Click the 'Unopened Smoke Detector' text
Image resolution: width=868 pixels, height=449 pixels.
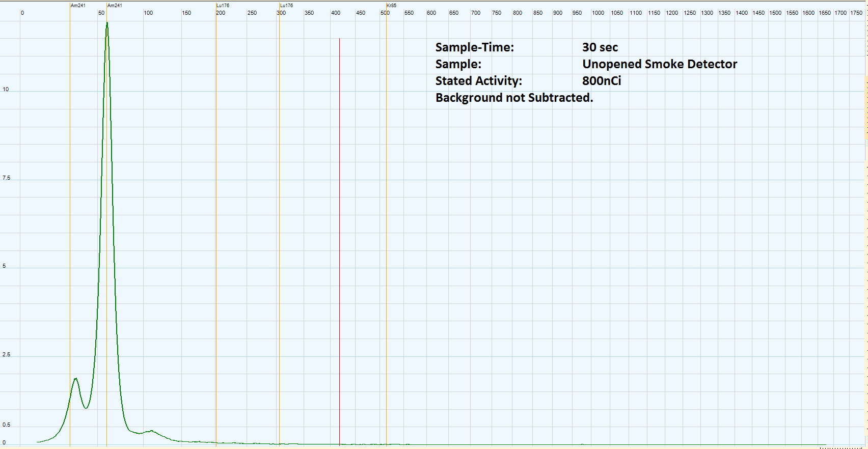coord(660,64)
